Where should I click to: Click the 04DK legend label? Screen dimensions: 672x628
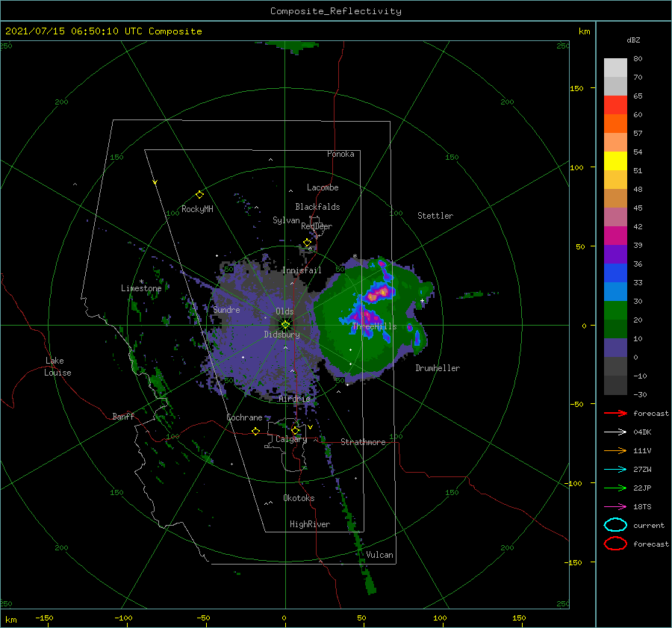click(x=642, y=432)
